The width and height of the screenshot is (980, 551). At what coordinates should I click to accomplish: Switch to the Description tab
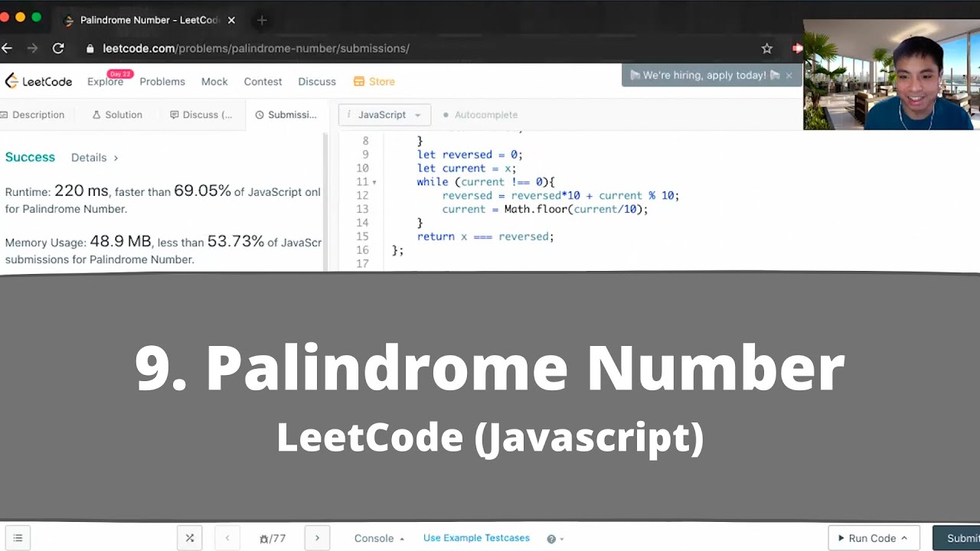click(32, 115)
